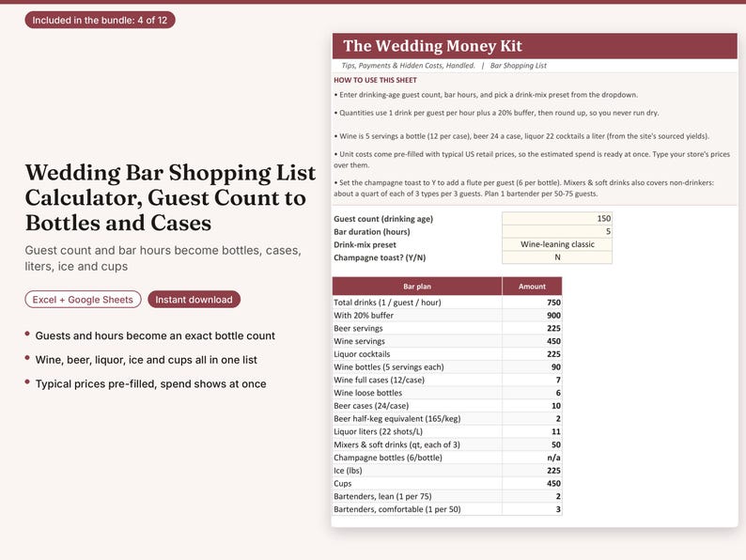Select the Bar duration input cell showing 5
746x560 pixels.
pos(557,231)
